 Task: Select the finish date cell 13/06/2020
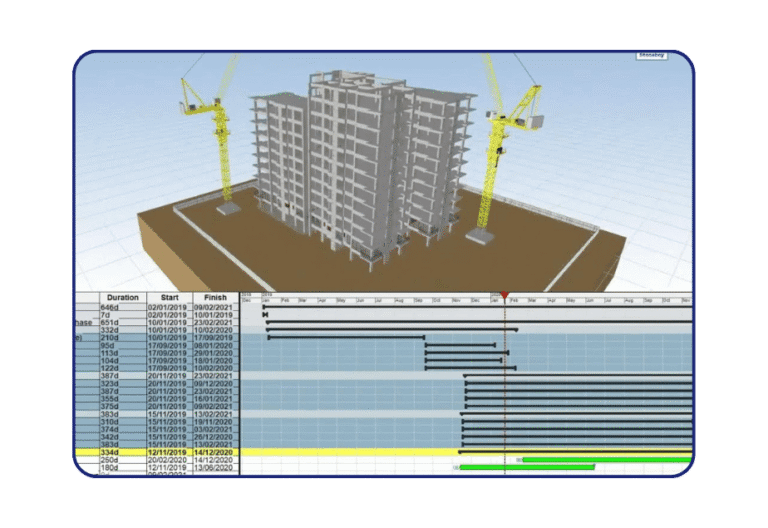tap(216, 467)
